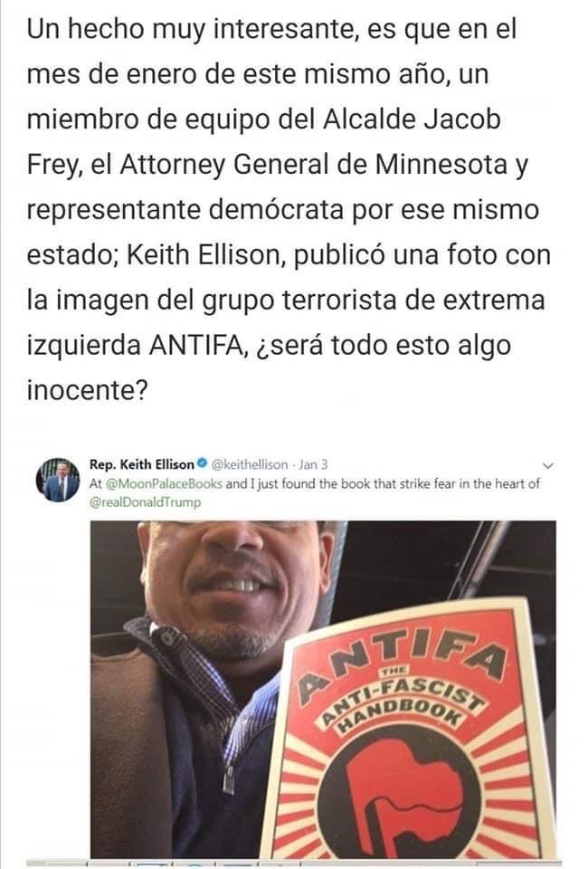Screen dimensions: 588x869
Task: Open the @keithellison handle
Action: pos(250,464)
